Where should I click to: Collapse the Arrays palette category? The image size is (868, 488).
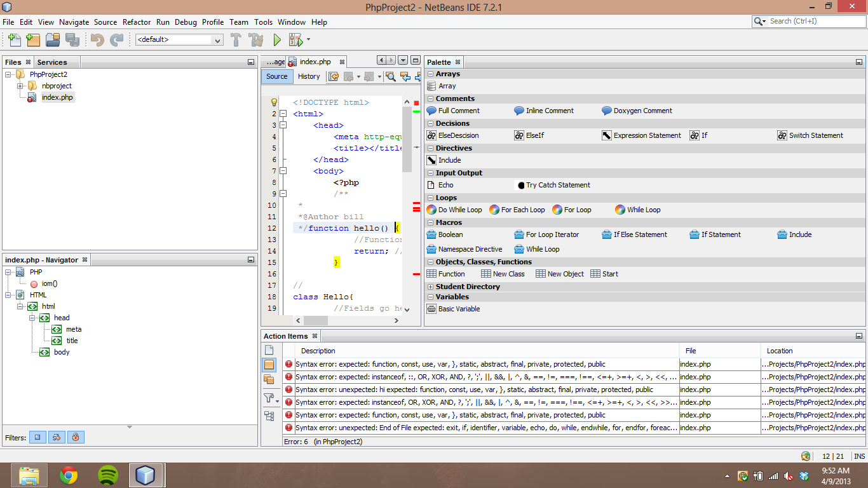point(430,74)
